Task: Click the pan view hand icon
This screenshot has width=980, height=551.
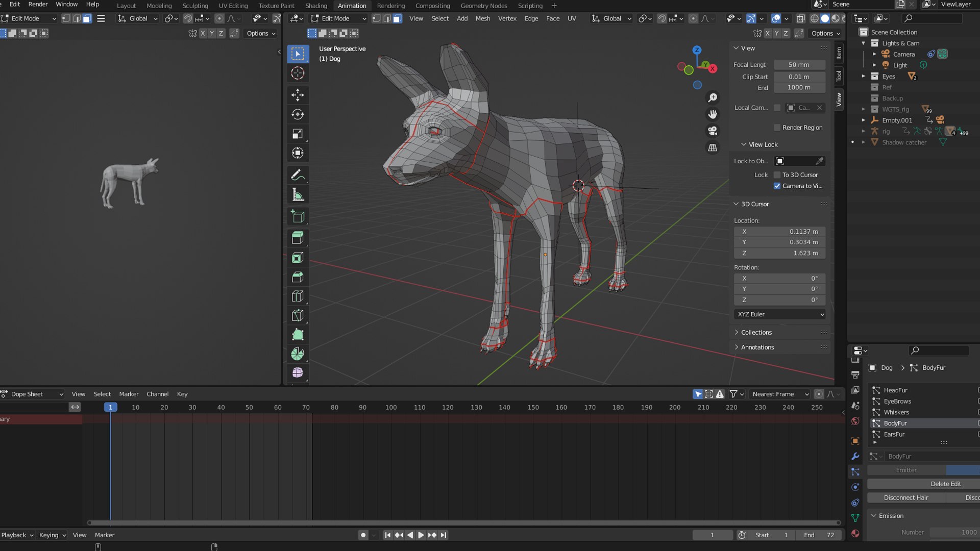Action: coord(713,114)
